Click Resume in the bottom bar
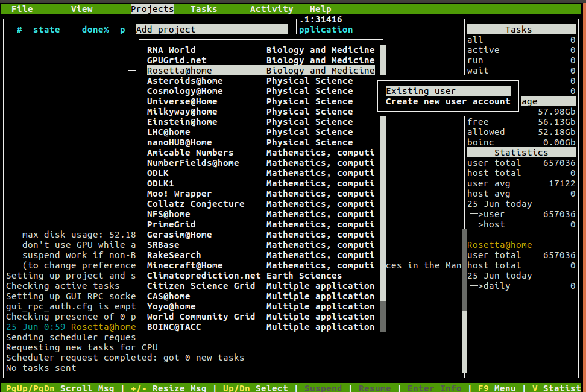The height and width of the screenshot is (392, 586). coord(375,388)
